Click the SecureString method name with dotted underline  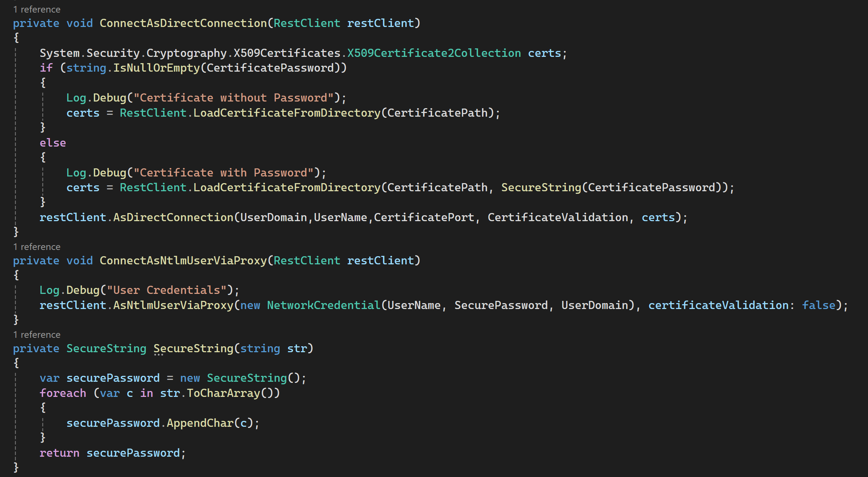click(x=193, y=349)
